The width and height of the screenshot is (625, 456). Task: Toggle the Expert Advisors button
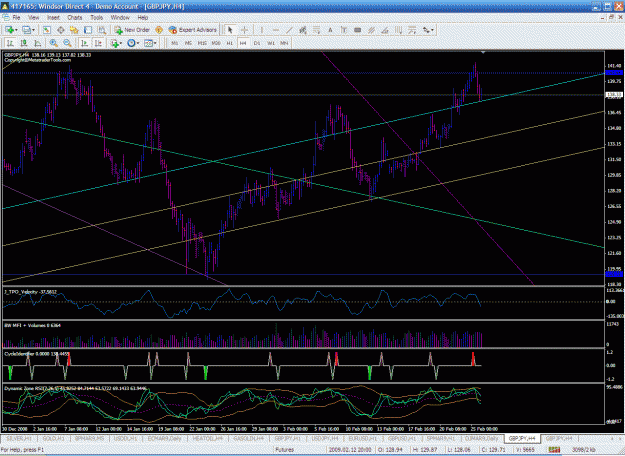[193, 30]
